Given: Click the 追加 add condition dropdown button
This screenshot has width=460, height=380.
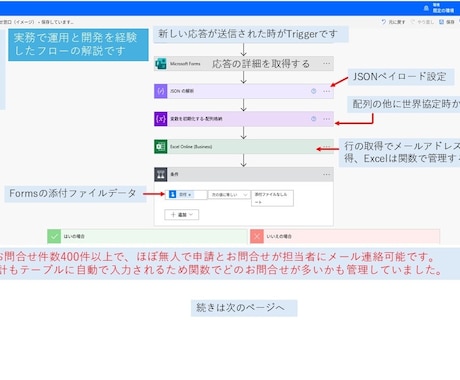Looking at the screenshot, I should click(x=182, y=215).
